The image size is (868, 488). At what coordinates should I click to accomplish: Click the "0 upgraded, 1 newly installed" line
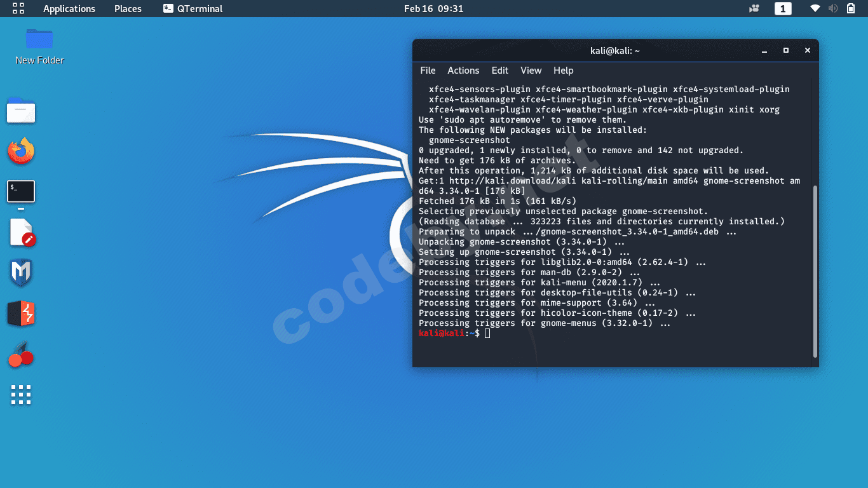pos(581,151)
